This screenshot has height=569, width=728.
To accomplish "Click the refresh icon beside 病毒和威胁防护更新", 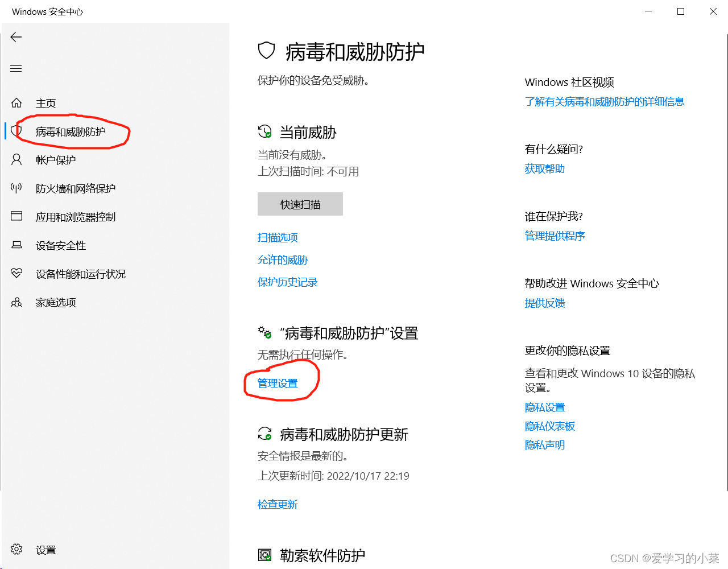I will tap(265, 434).
